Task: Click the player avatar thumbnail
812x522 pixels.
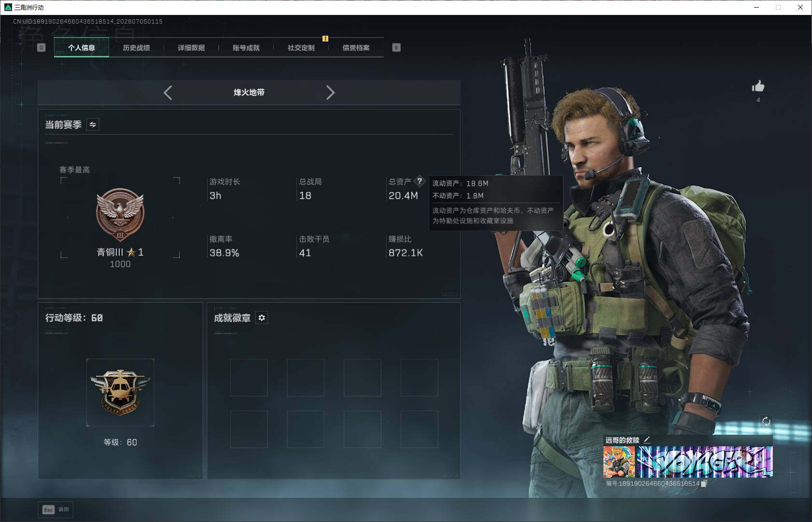Action: click(619, 462)
